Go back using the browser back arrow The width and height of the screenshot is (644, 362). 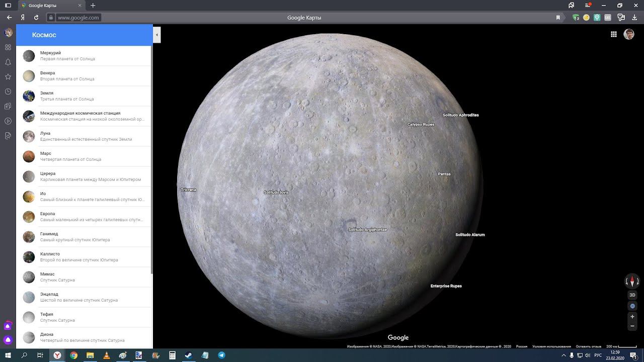(9, 17)
